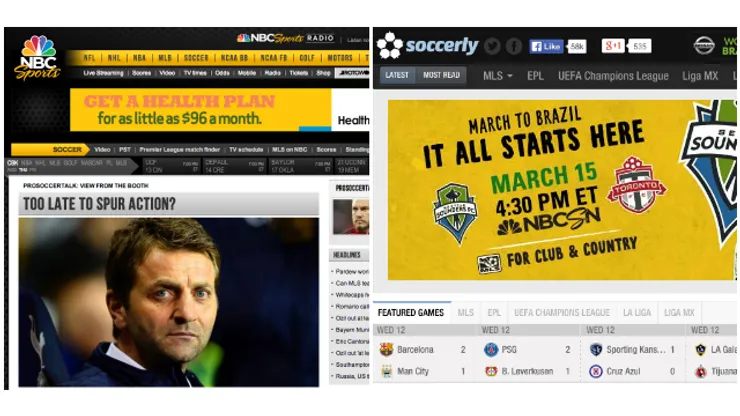Choose SOCCER in NBC Sports yellow menu

tap(196, 58)
